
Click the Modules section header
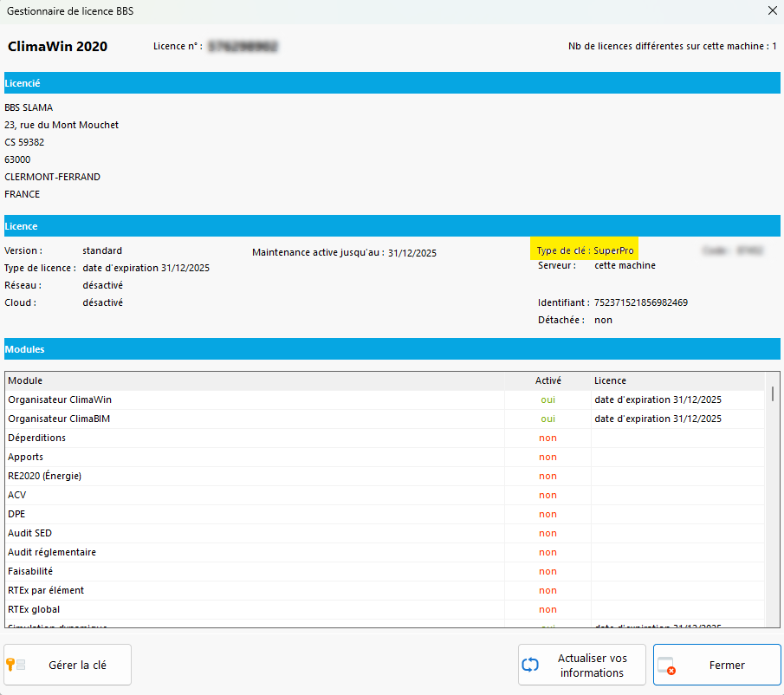pyautogui.click(x=392, y=349)
